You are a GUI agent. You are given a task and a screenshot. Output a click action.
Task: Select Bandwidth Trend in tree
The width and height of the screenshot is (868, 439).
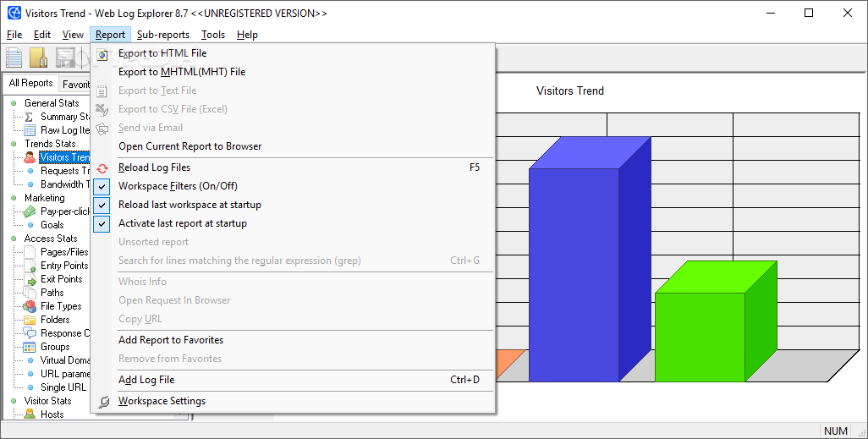65,184
